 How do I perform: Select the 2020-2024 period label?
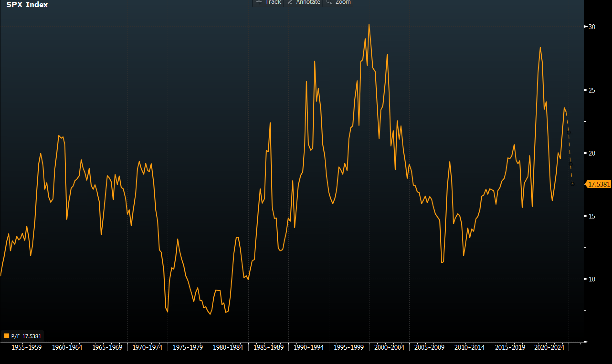[x=549, y=347]
